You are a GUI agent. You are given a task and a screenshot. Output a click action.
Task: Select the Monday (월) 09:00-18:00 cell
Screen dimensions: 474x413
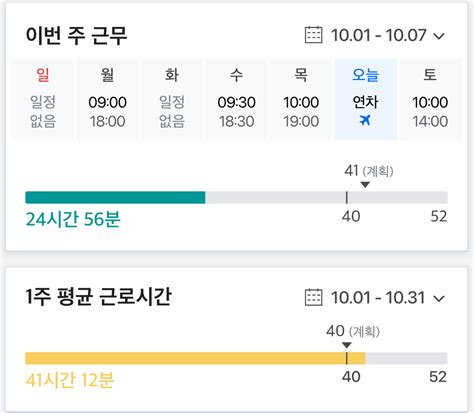107,99
